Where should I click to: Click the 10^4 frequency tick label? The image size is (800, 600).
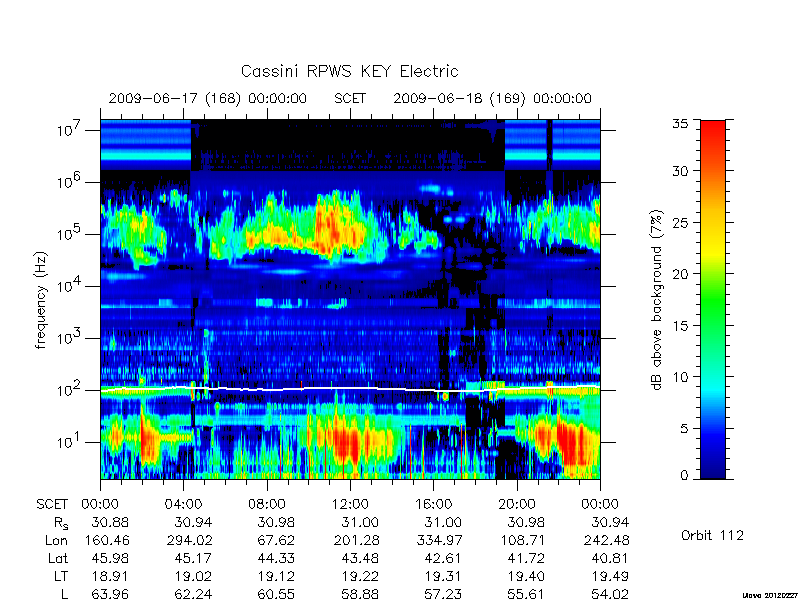[x=70, y=286]
